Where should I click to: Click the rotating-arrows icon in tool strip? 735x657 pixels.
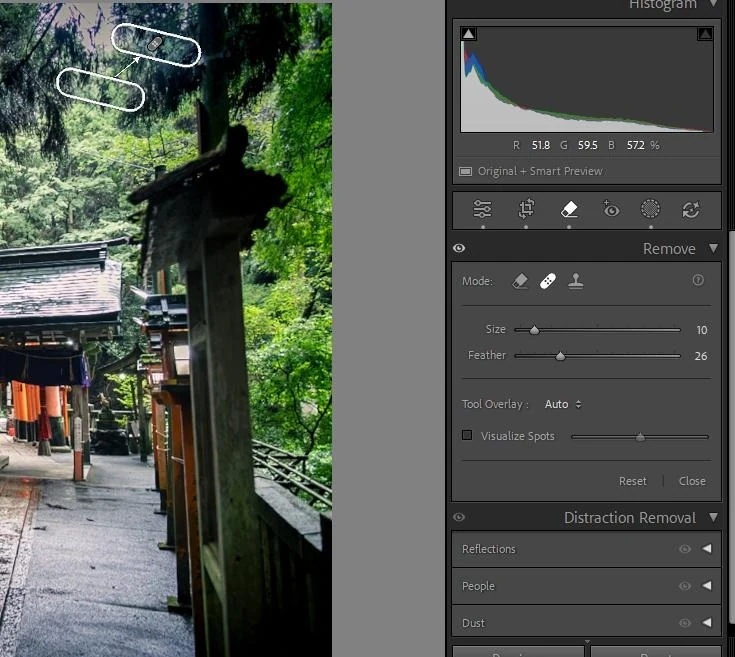(x=691, y=209)
